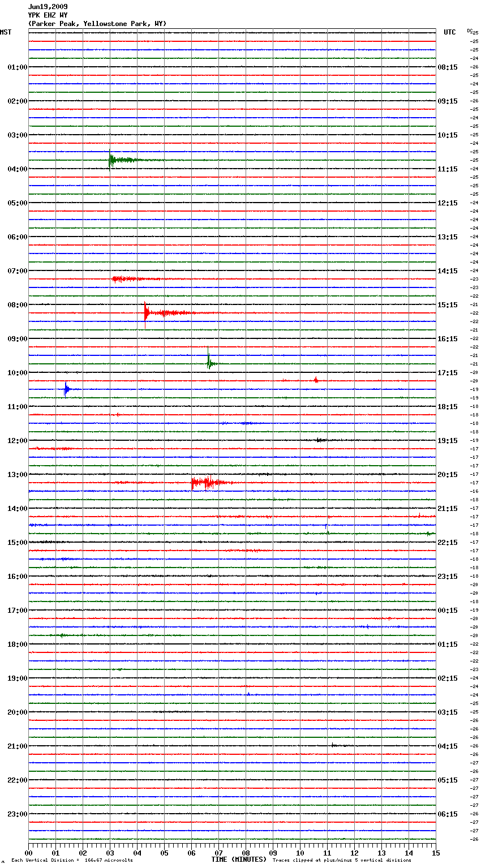Click the "15:15" UTC time label
Viewport: 481px width, 868px height.
(x=448, y=305)
